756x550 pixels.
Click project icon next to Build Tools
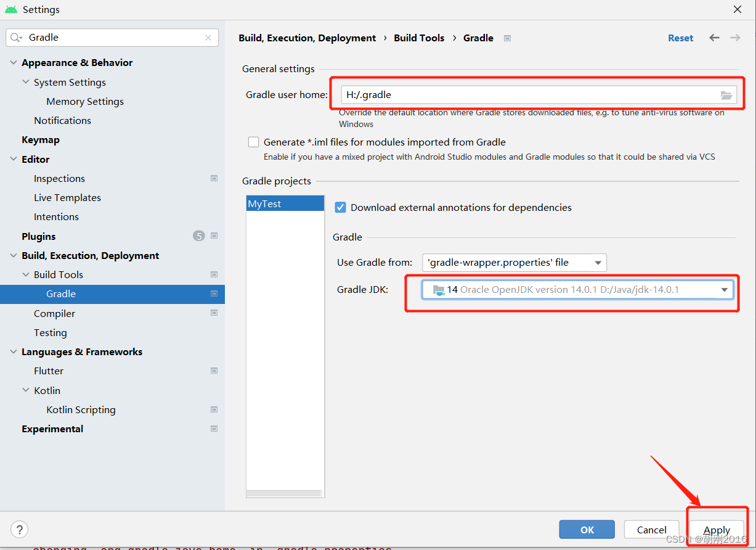(214, 274)
